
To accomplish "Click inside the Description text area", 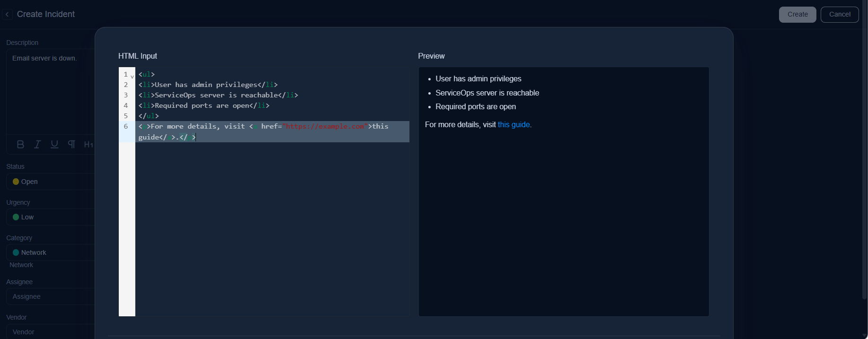I will 51,91.
